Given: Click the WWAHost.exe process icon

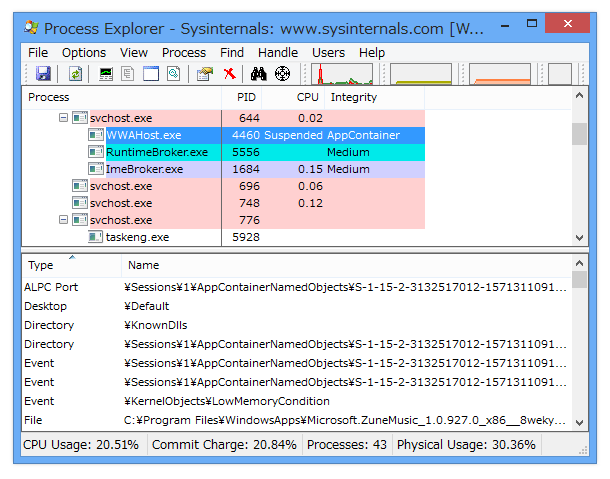Looking at the screenshot, I should coord(96,135).
